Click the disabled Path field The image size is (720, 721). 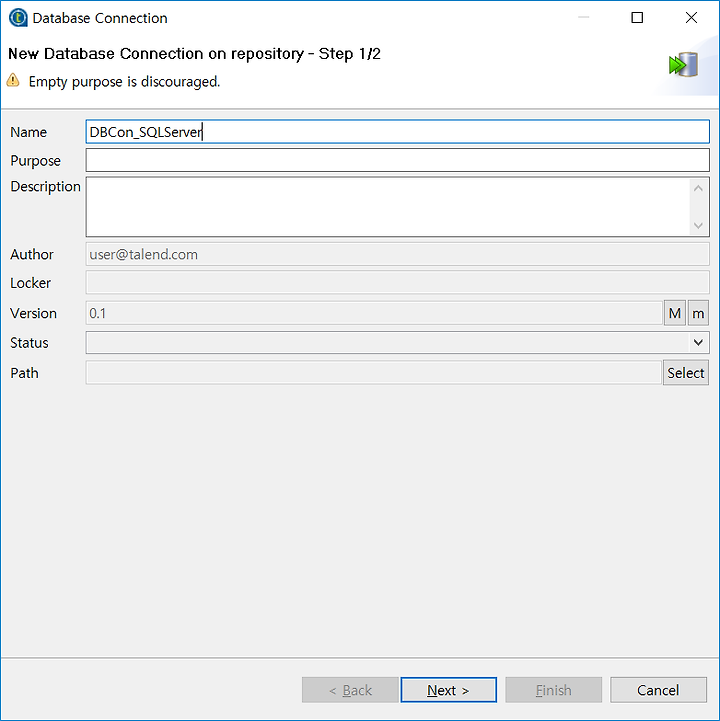click(x=373, y=373)
